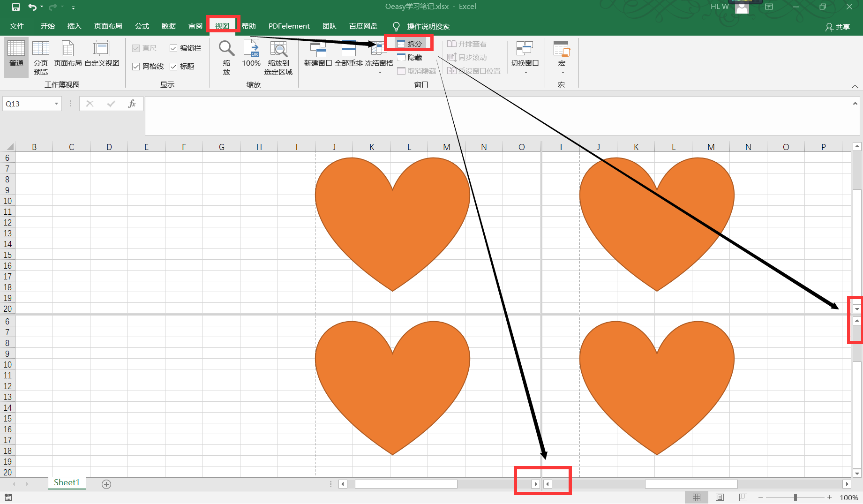Screen dimensions: 863x504
Task: Open Custom Views (自定义视图)
Action: 102,53
